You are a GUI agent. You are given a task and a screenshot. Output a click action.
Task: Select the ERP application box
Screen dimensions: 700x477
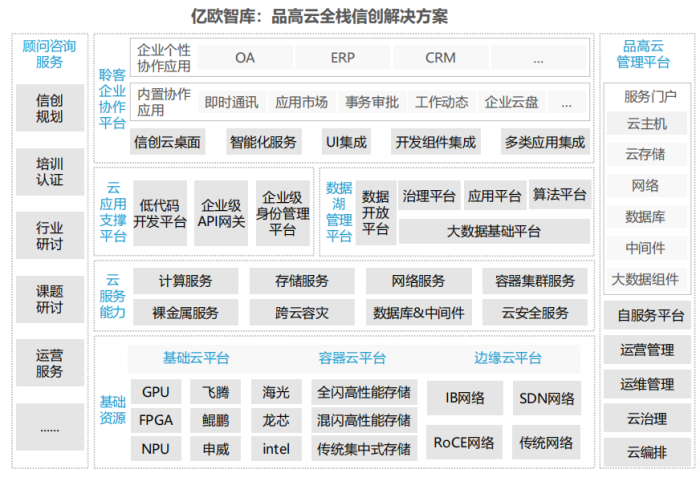tap(342, 58)
